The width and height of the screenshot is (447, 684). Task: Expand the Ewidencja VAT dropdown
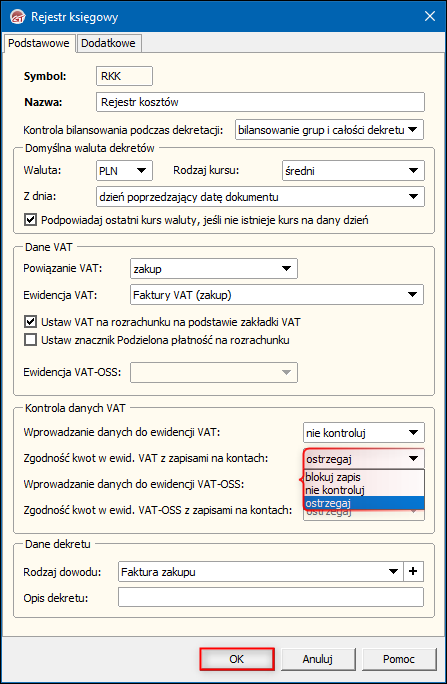pyautogui.click(x=277, y=295)
